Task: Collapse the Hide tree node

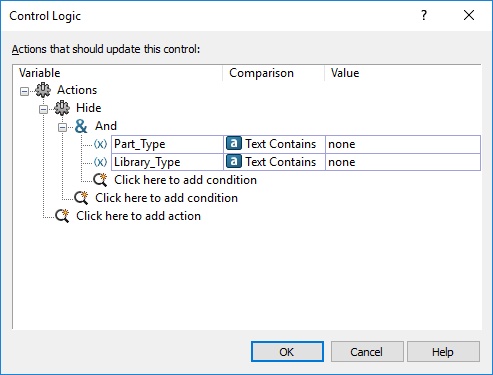Action: tap(43, 109)
